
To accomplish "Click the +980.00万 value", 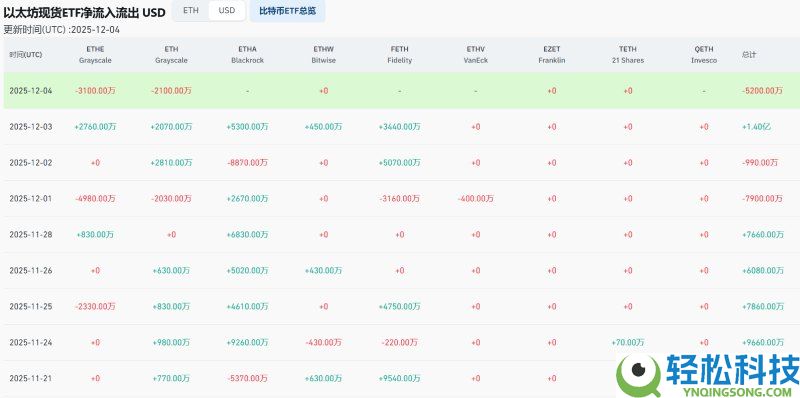I will (x=171, y=342).
